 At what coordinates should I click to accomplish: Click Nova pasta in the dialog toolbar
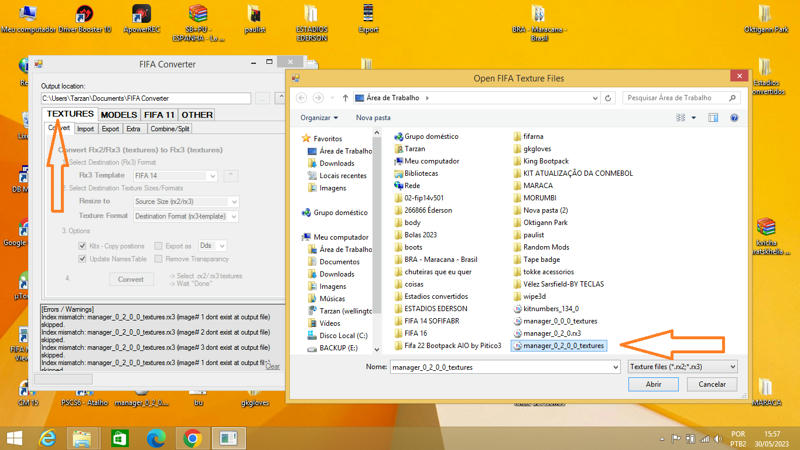[x=373, y=118]
